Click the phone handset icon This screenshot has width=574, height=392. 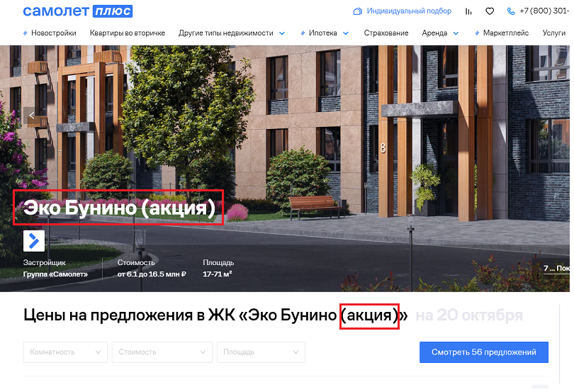tap(511, 11)
